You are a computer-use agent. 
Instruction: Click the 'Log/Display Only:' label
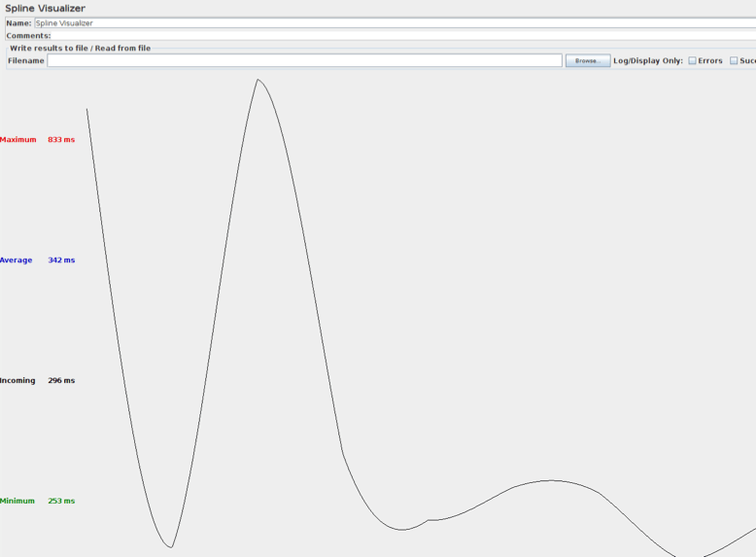(648, 61)
